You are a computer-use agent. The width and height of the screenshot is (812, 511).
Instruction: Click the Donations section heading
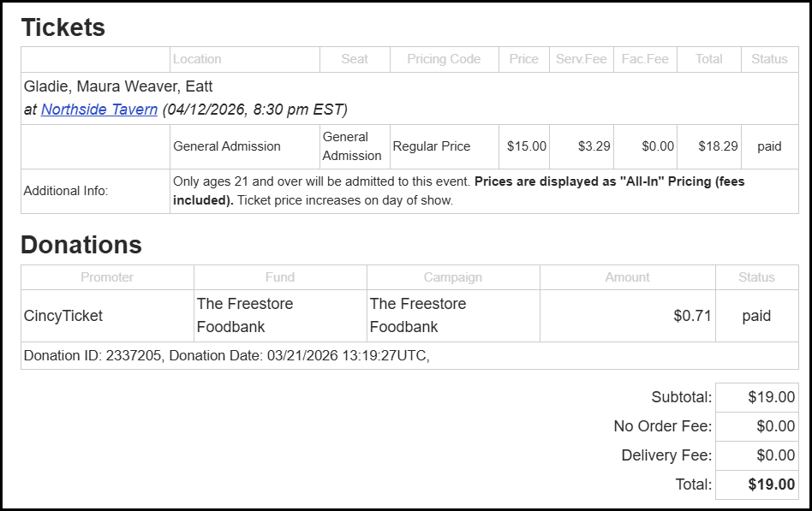pyautogui.click(x=81, y=245)
